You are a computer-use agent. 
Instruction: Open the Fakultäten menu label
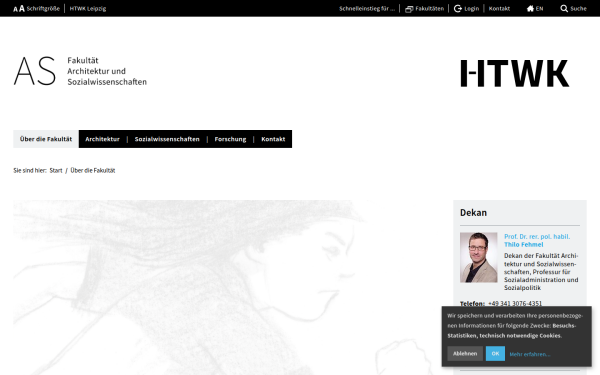(x=429, y=8)
